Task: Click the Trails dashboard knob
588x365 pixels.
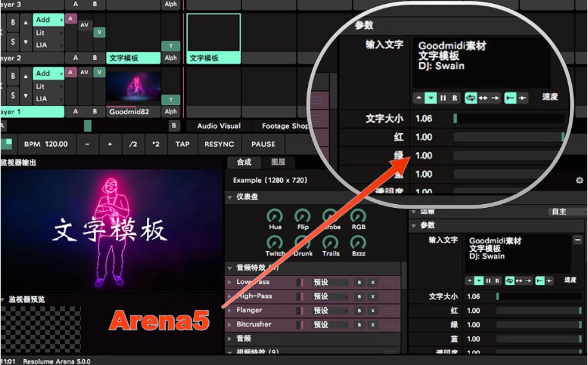Action: coord(331,243)
